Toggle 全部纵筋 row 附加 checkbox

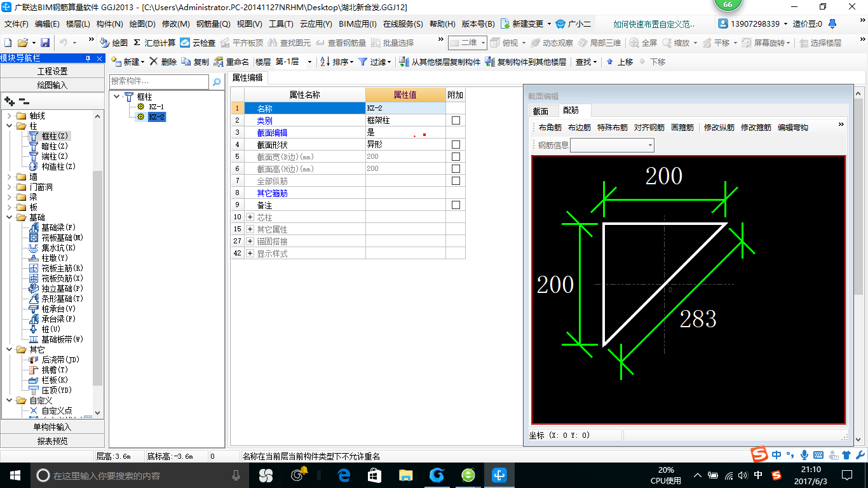456,180
